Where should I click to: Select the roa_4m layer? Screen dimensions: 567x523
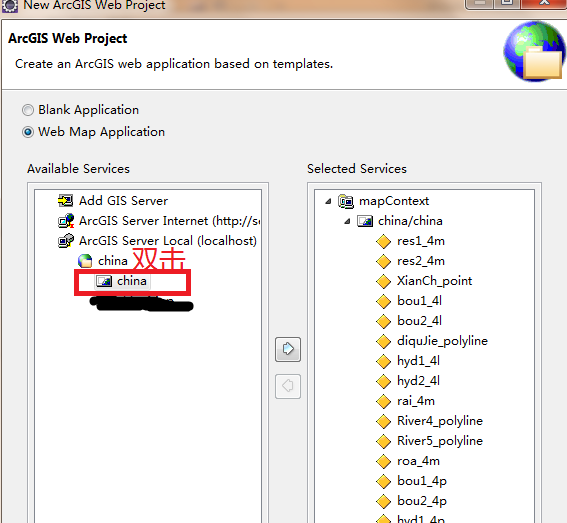click(418, 461)
